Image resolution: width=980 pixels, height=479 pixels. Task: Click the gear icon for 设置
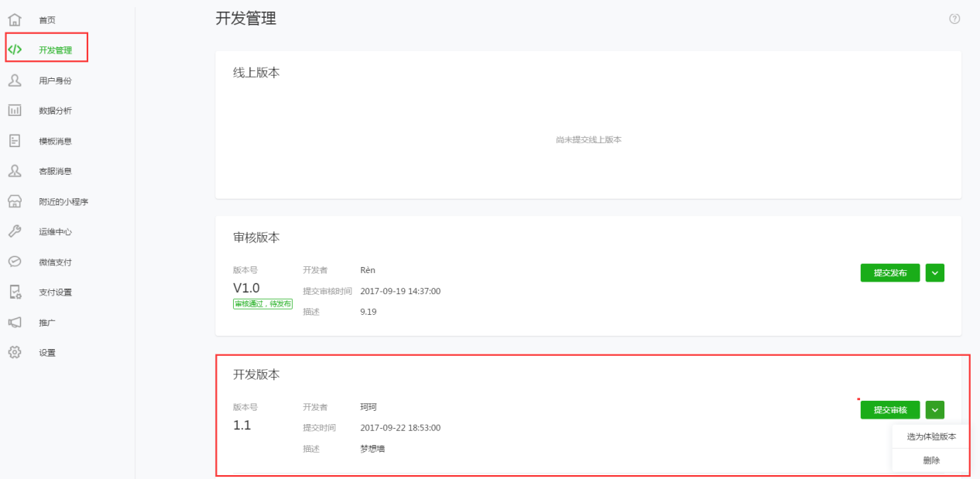(x=15, y=352)
